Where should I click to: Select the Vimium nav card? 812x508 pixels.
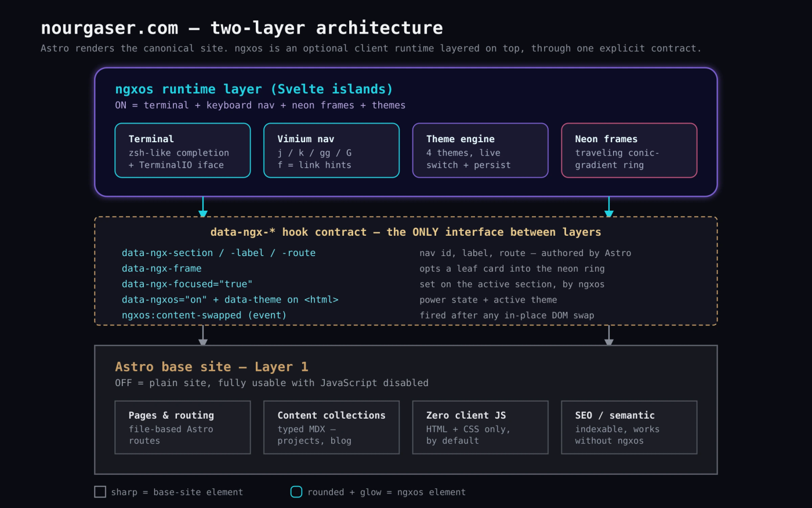point(331,150)
